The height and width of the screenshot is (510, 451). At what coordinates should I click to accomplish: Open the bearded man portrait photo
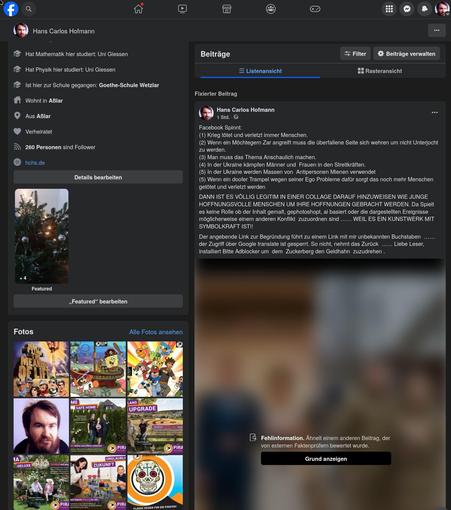pyautogui.click(x=41, y=426)
